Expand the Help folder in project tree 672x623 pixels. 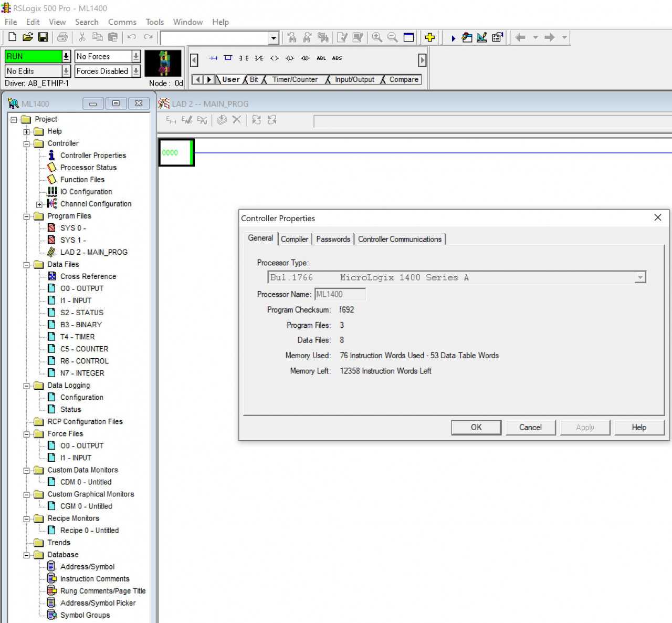27,132
